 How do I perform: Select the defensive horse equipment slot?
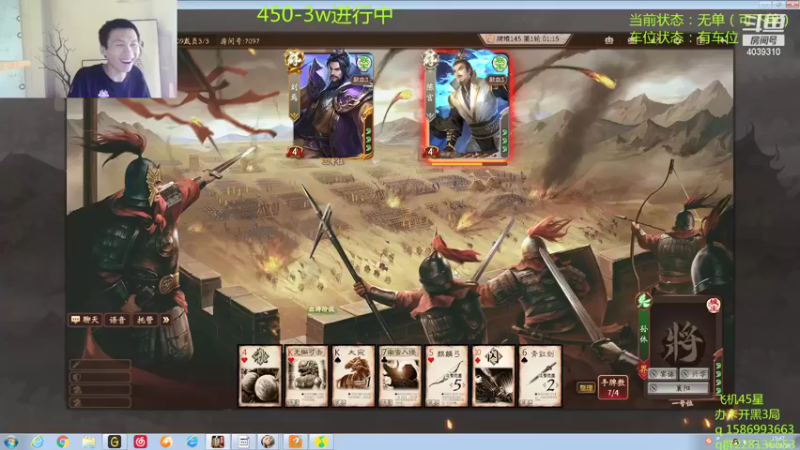[x=100, y=390]
